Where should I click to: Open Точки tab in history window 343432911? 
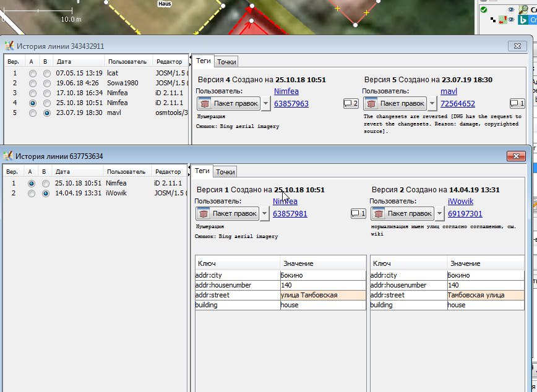tap(226, 62)
